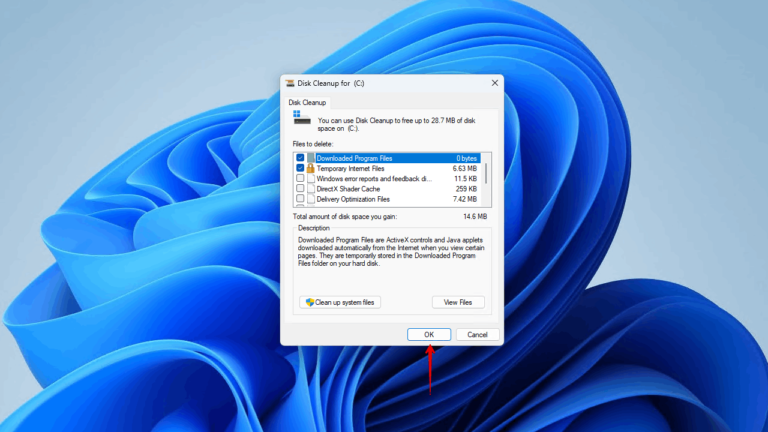Click the lock icon next to Temporary Internet Files
This screenshot has height=432, width=768.
[311, 169]
